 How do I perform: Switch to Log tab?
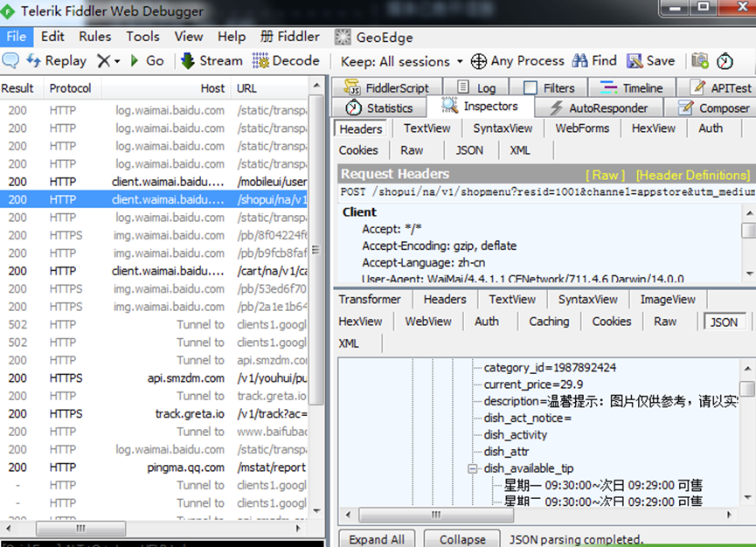(x=475, y=87)
